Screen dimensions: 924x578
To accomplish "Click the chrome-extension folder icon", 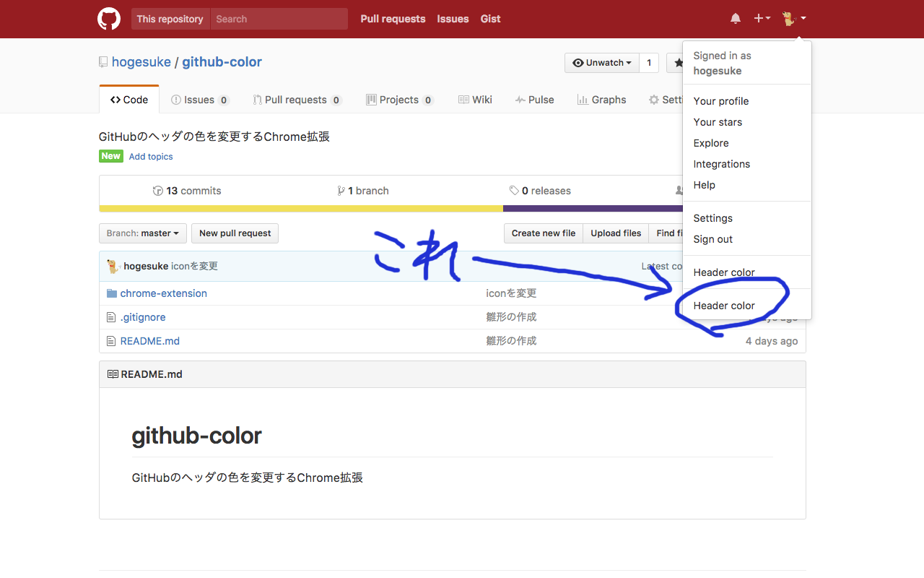I will pos(111,293).
